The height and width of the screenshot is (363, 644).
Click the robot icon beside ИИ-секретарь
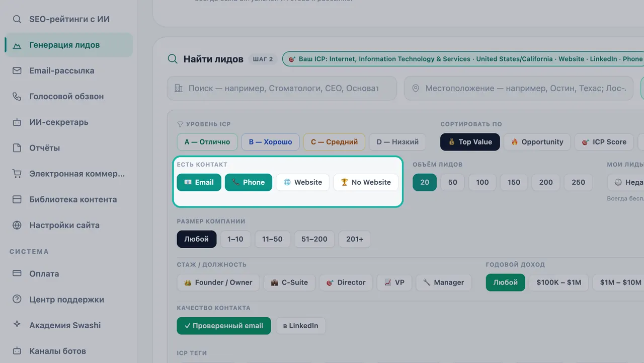click(17, 122)
